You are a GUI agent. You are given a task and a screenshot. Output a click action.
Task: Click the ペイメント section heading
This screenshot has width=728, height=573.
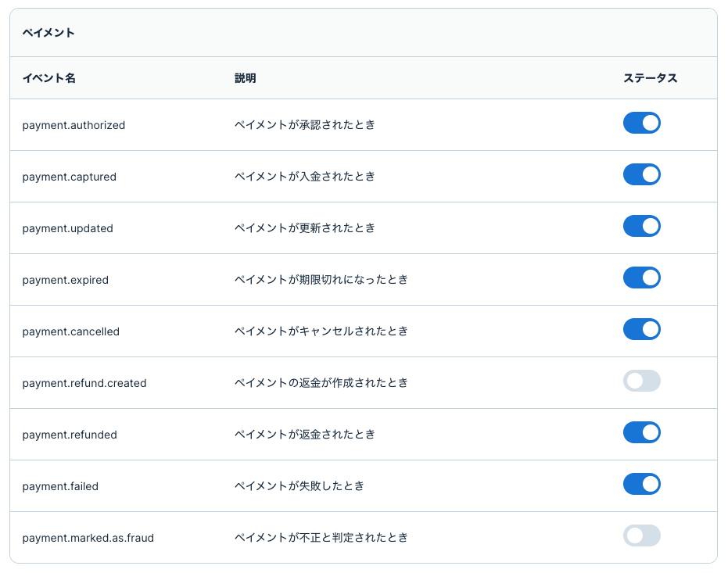[x=48, y=33]
